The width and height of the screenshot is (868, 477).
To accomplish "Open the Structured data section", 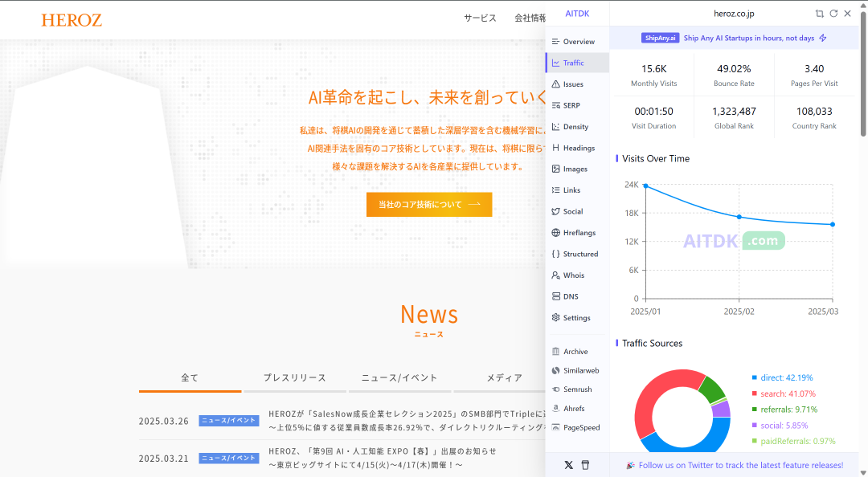I will pos(577,254).
